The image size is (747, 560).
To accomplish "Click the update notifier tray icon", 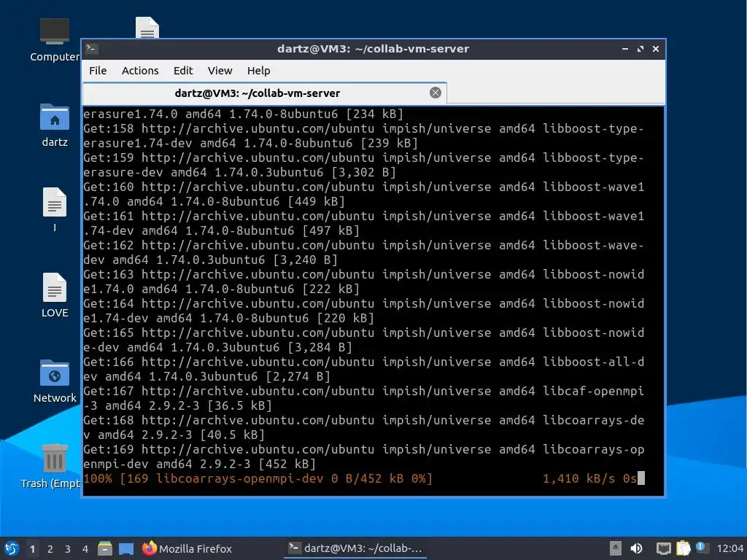I will [702, 548].
